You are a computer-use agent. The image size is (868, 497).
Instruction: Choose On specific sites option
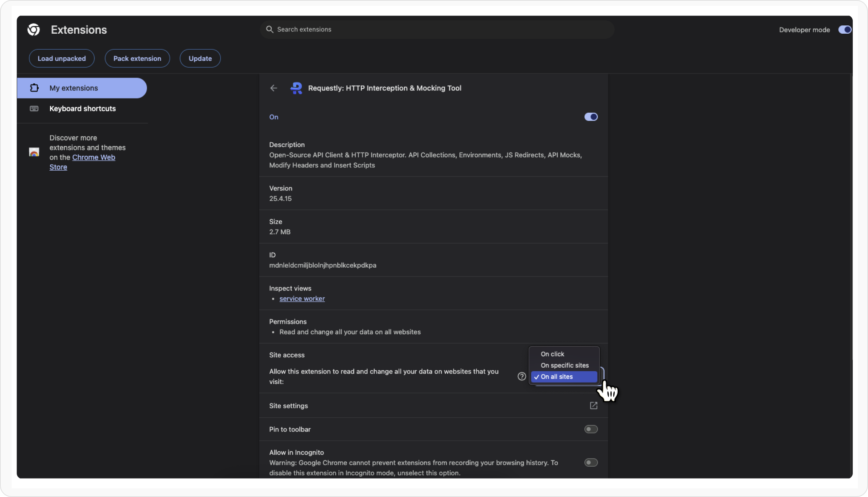564,365
